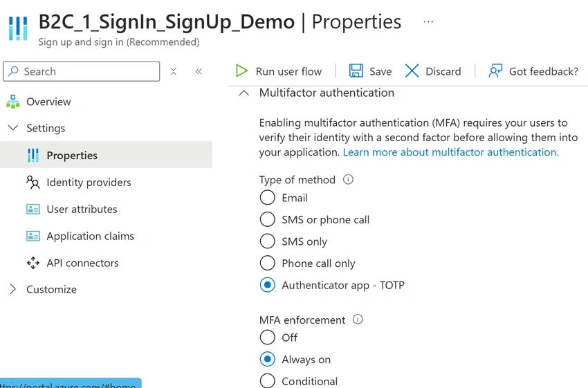The width and height of the screenshot is (588, 388).
Task: Click Run user flow button label
Action: pos(288,71)
